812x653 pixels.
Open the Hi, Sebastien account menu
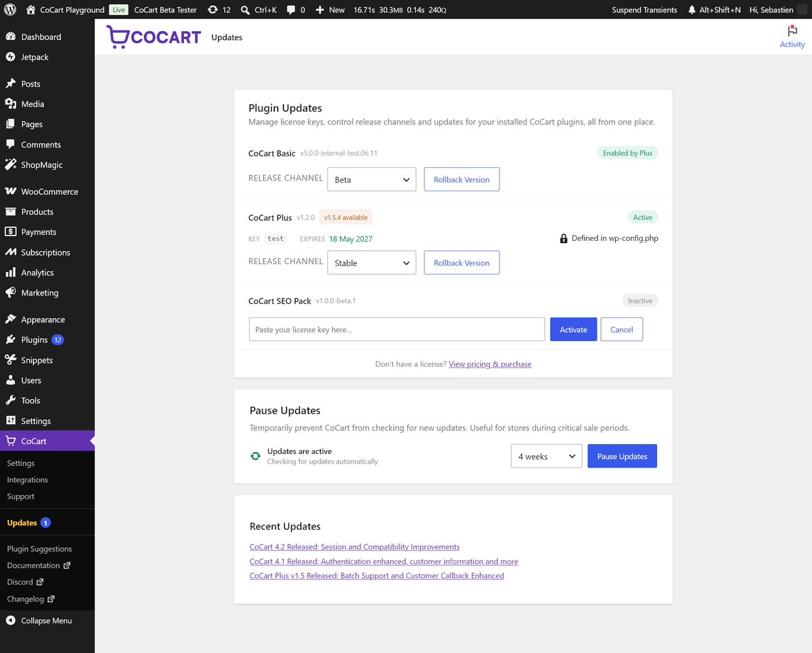(x=778, y=9)
